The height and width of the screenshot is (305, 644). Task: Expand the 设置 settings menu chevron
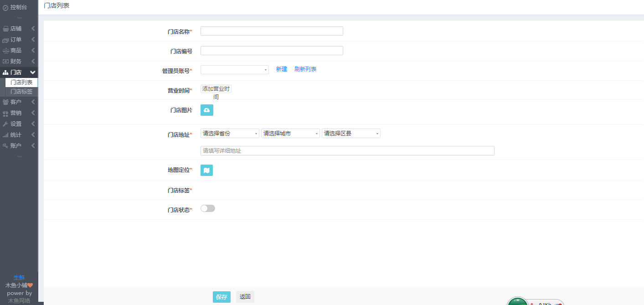33,124
